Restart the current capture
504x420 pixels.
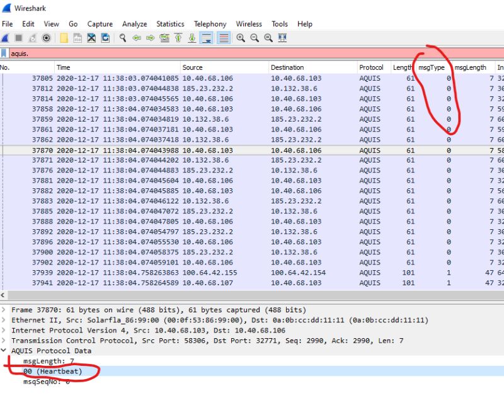tap(33, 38)
